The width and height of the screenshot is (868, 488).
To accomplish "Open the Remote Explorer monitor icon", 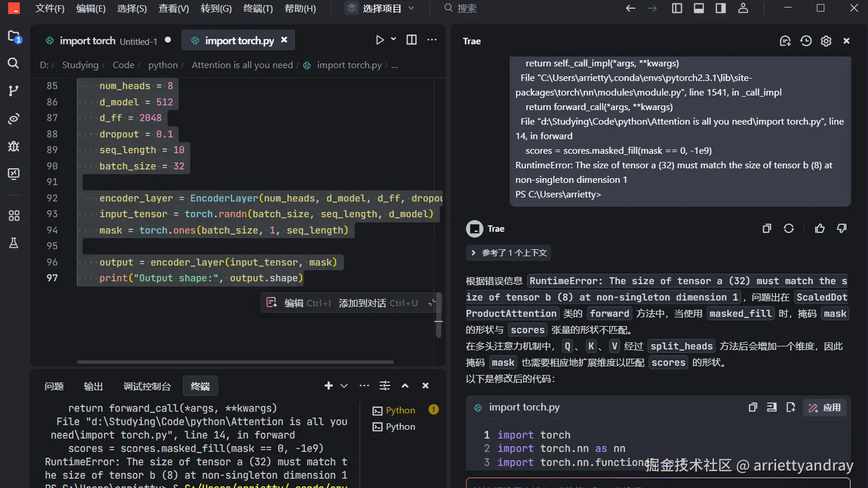I will point(13,174).
